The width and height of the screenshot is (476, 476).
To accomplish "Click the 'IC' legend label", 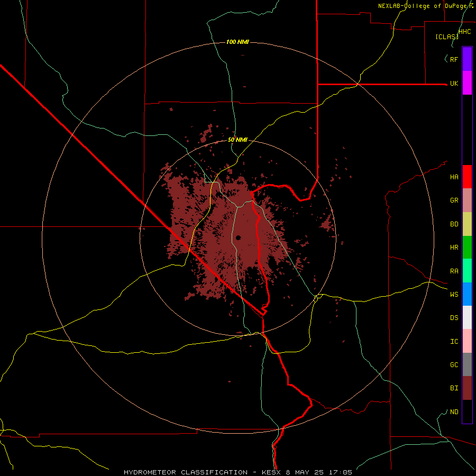I will (454, 342).
